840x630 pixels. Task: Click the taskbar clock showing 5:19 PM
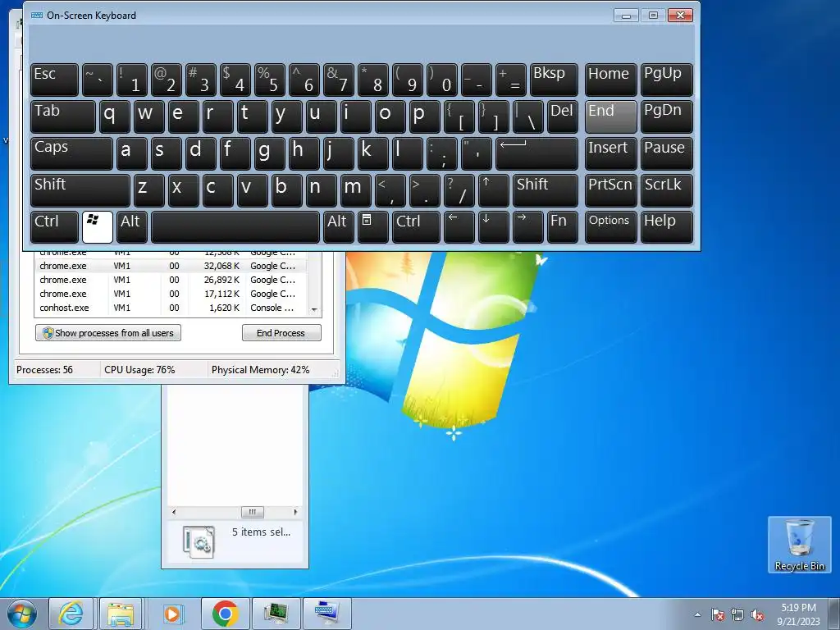click(798, 614)
